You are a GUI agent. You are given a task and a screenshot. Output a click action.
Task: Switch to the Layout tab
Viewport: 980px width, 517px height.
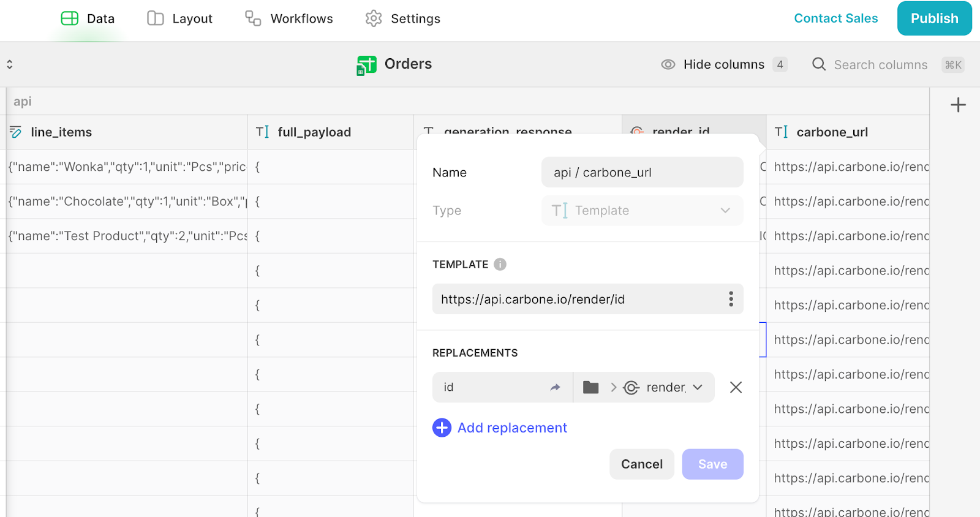pos(179,18)
